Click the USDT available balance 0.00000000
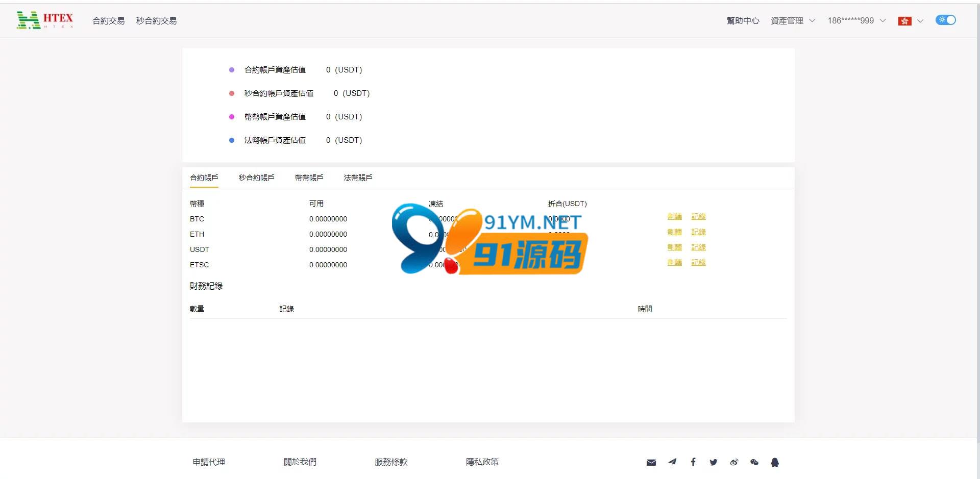 (x=328, y=249)
